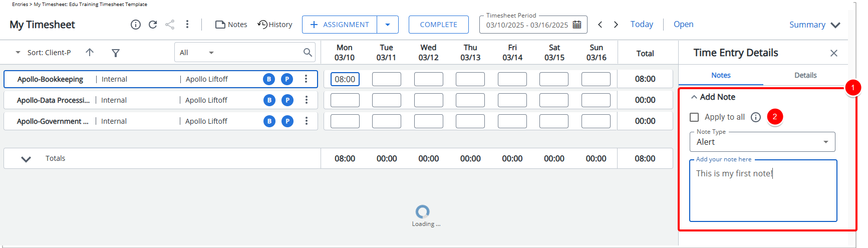
Task: Click the filter funnel icon
Action: tap(116, 53)
